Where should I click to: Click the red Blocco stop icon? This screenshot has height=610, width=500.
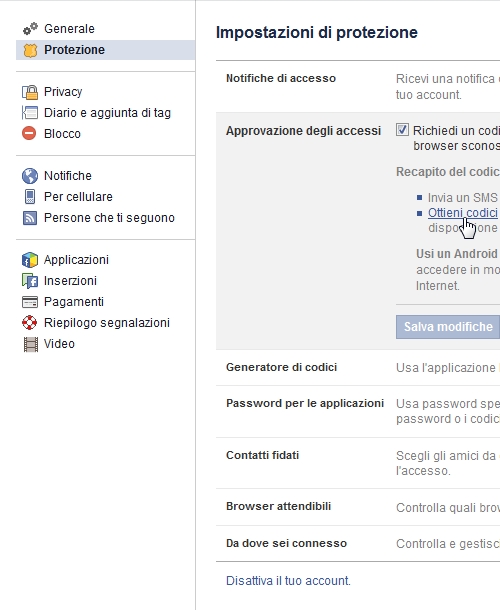pyautogui.click(x=29, y=133)
